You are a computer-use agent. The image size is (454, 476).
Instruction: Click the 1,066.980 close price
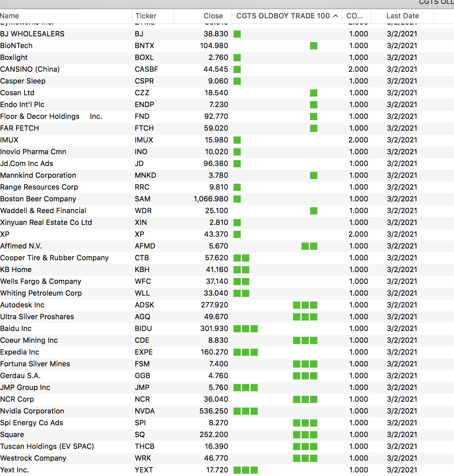coord(211,199)
